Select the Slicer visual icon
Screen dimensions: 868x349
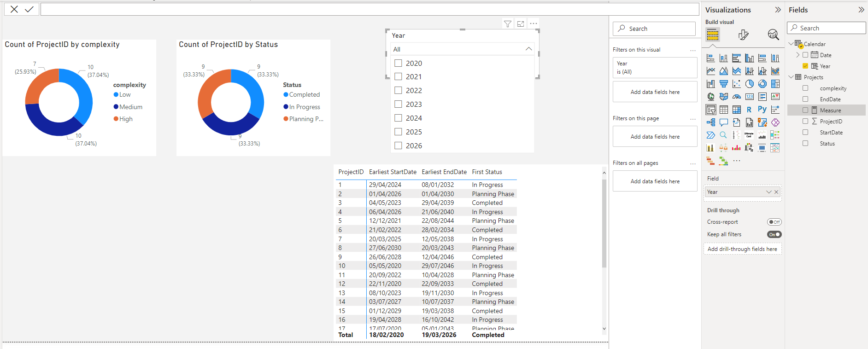pos(711,110)
